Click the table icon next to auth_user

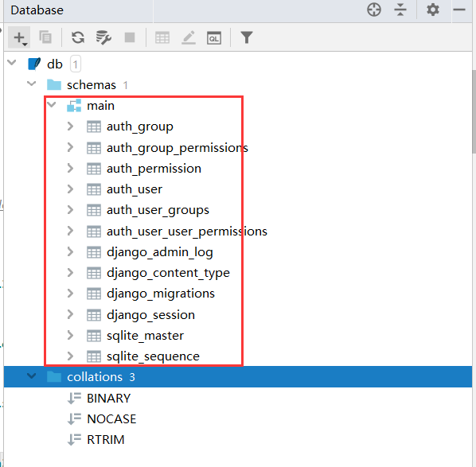click(94, 189)
